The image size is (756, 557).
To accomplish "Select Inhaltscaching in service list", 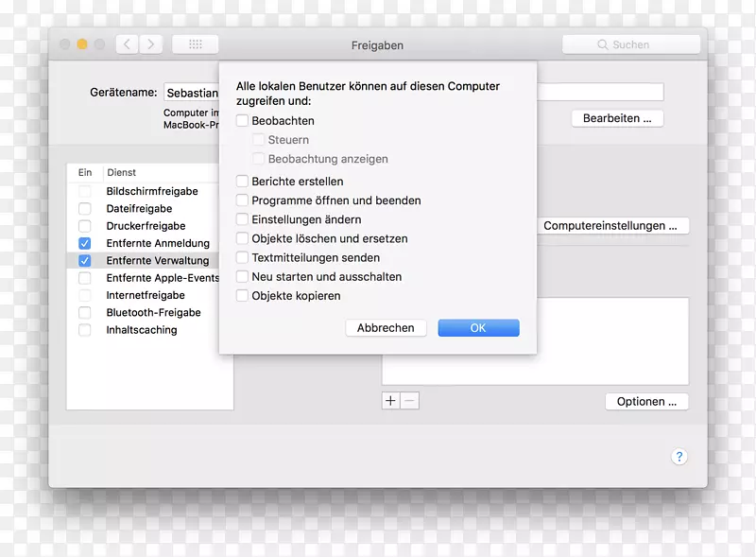I will pyautogui.click(x=141, y=330).
